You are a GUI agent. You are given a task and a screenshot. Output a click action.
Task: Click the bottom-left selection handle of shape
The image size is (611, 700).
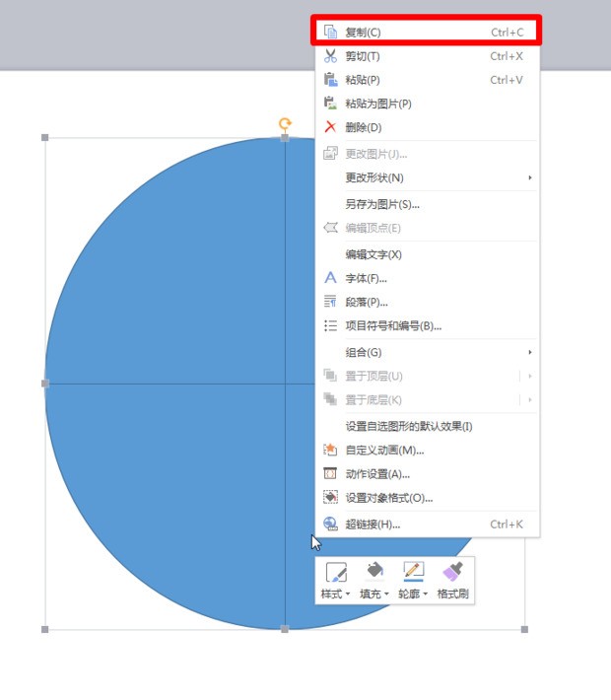point(44,629)
